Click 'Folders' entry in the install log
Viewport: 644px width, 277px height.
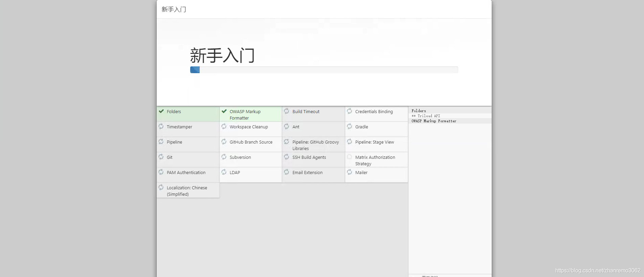pos(419,111)
